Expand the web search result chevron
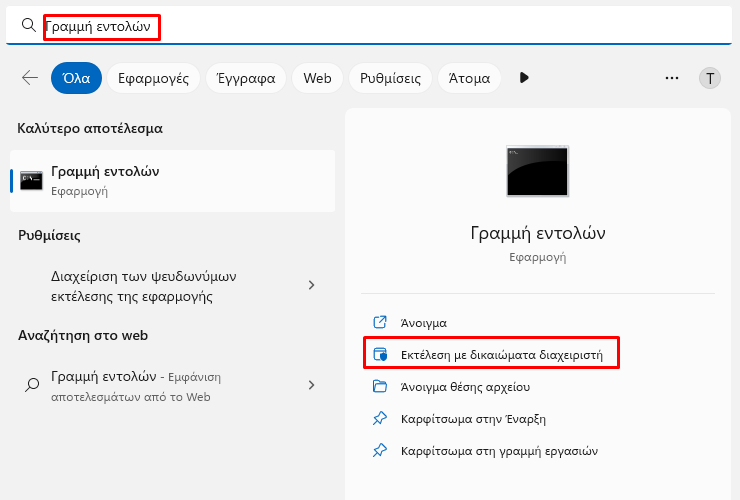740x500 pixels. pos(311,385)
